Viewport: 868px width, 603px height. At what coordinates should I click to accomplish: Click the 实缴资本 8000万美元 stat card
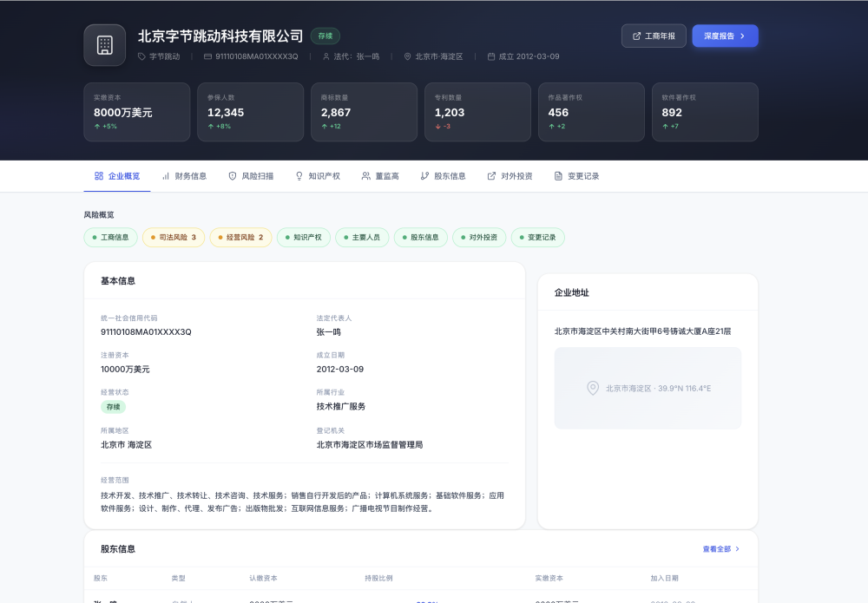137,112
